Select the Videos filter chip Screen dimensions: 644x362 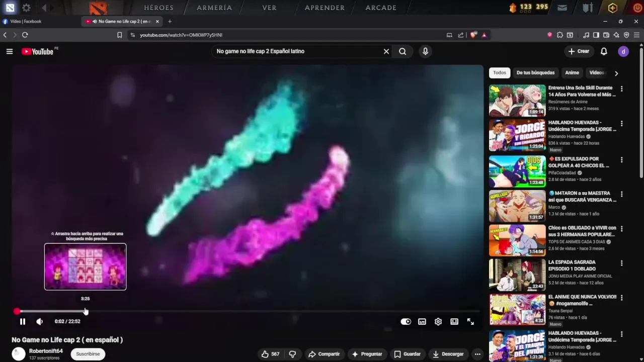597,73
